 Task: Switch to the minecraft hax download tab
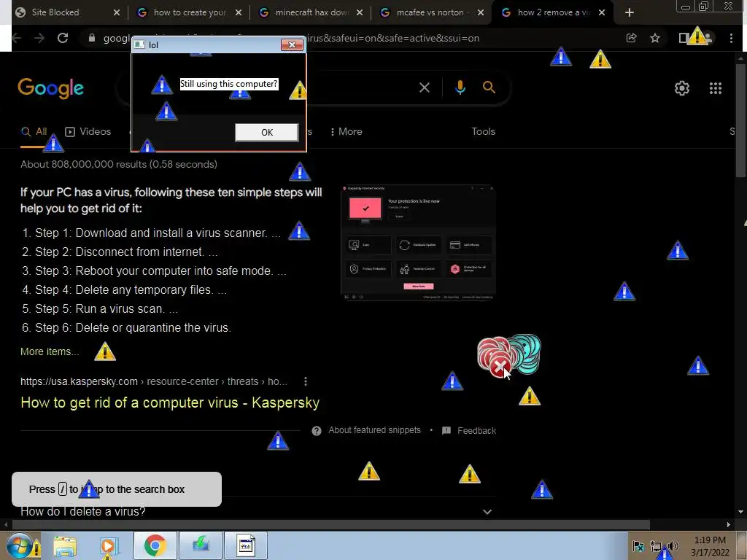tap(311, 12)
